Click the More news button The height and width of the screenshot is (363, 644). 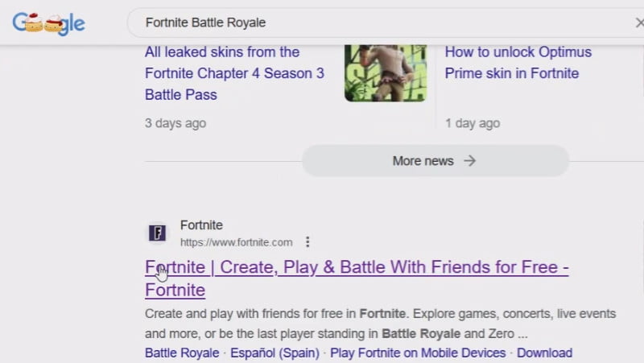(436, 161)
